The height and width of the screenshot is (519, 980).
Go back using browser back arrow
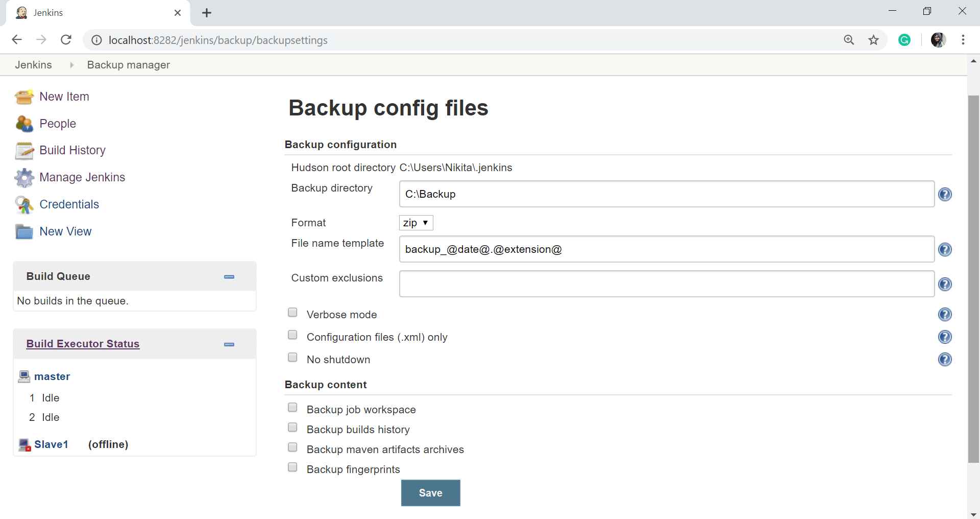pyautogui.click(x=17, y=40)
